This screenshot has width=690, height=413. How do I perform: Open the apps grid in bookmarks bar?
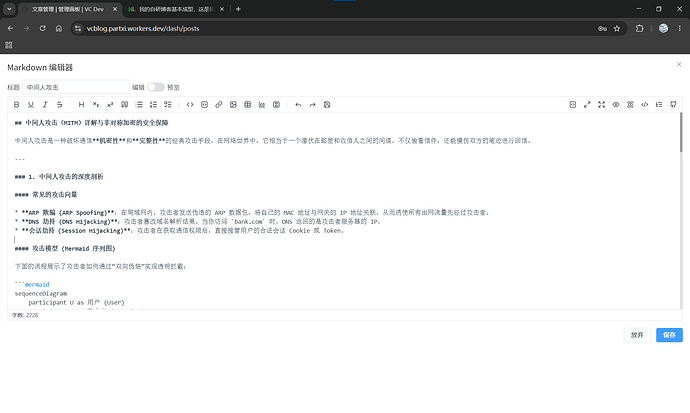9,45
